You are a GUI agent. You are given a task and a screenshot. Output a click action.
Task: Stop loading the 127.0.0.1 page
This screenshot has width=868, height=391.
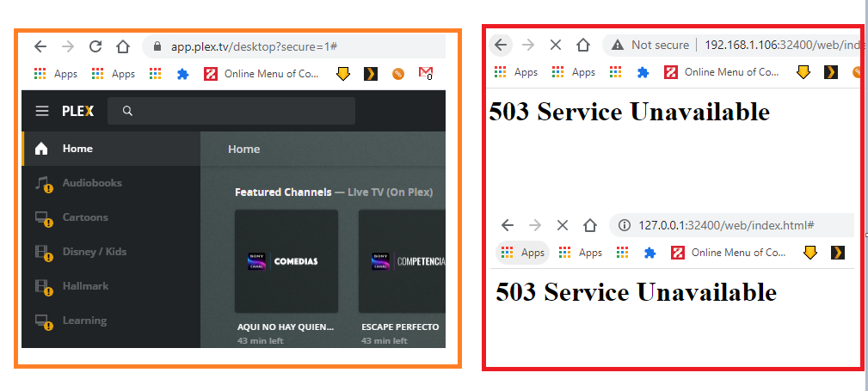click(563, 225)
